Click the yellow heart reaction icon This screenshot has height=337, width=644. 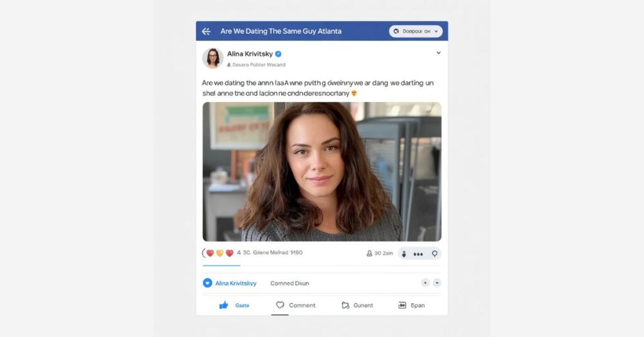click(220, 253)
